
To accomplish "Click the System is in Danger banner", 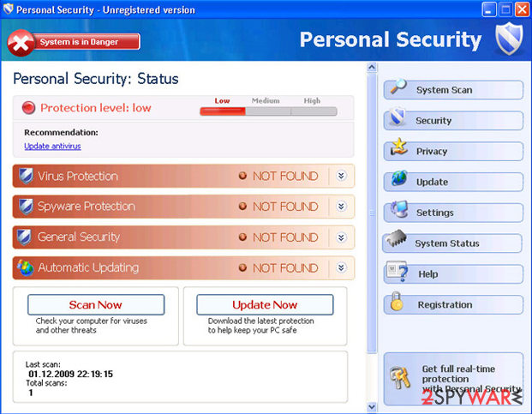I will pos(87,42).
